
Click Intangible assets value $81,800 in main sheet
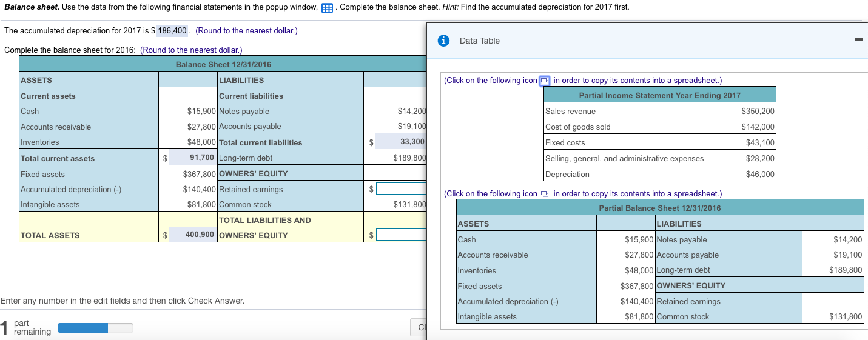[x=202, y=204]
